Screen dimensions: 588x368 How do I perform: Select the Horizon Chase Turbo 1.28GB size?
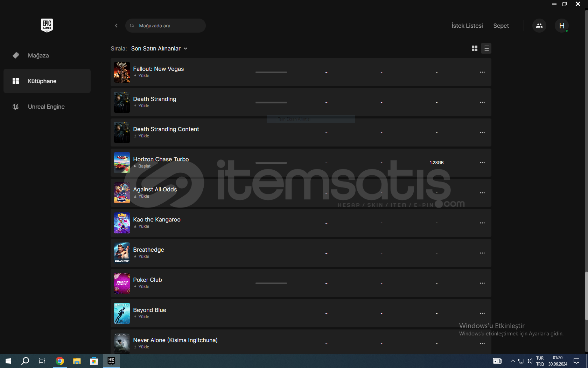(436, 163)
